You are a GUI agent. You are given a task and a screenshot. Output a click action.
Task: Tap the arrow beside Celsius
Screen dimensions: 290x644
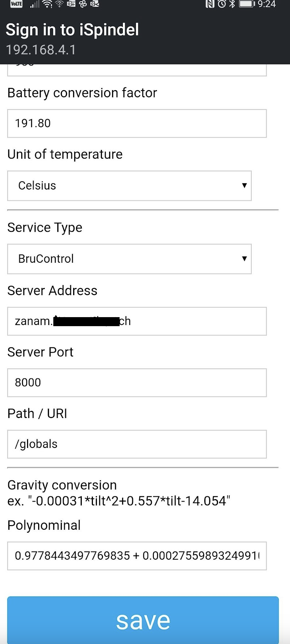pos(244,186)
